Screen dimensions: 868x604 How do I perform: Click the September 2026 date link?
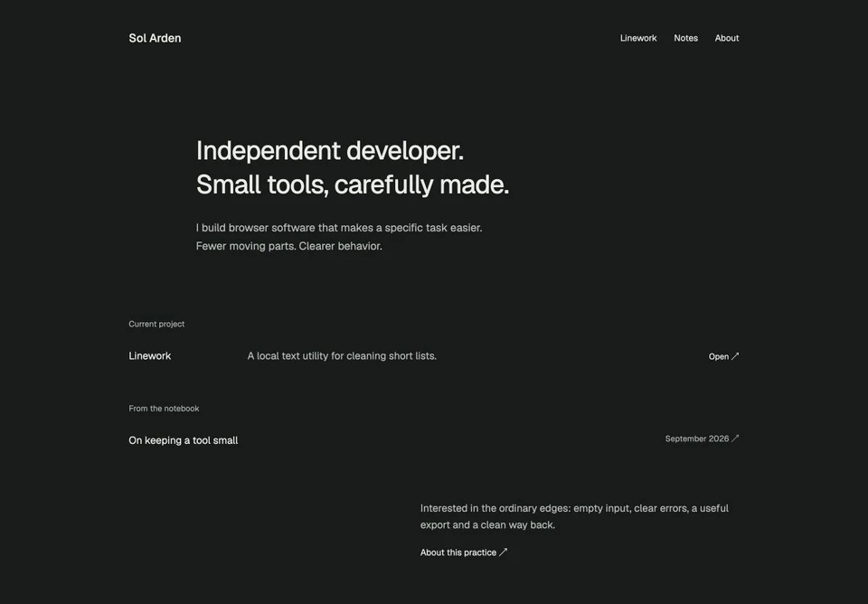coord(702,439)
